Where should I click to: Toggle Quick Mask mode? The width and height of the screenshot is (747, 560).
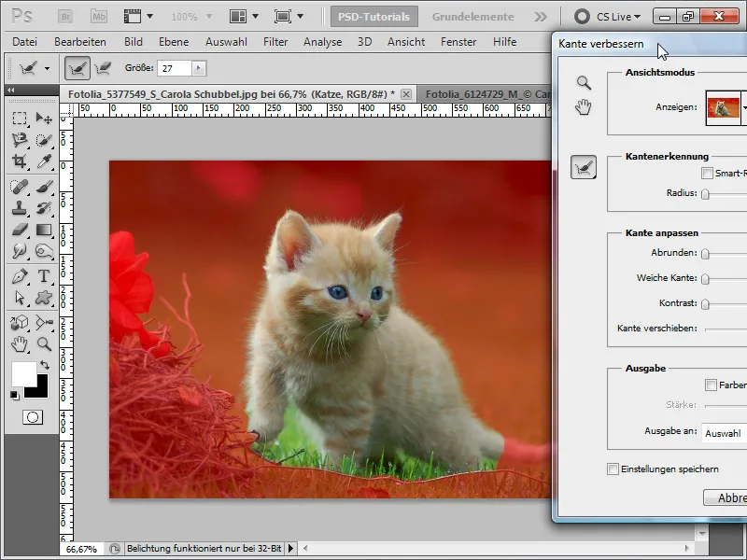33,417
